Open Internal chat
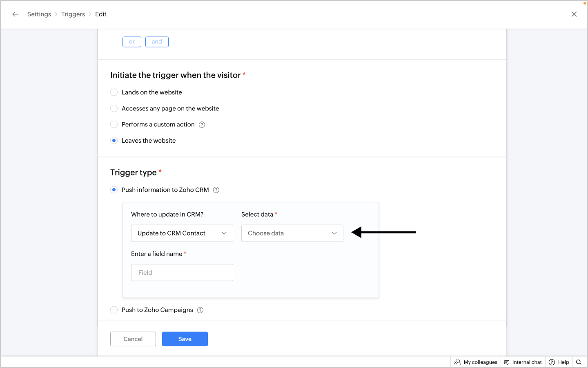The width and height of the screenshot is (588, 368). pos(523,362)
